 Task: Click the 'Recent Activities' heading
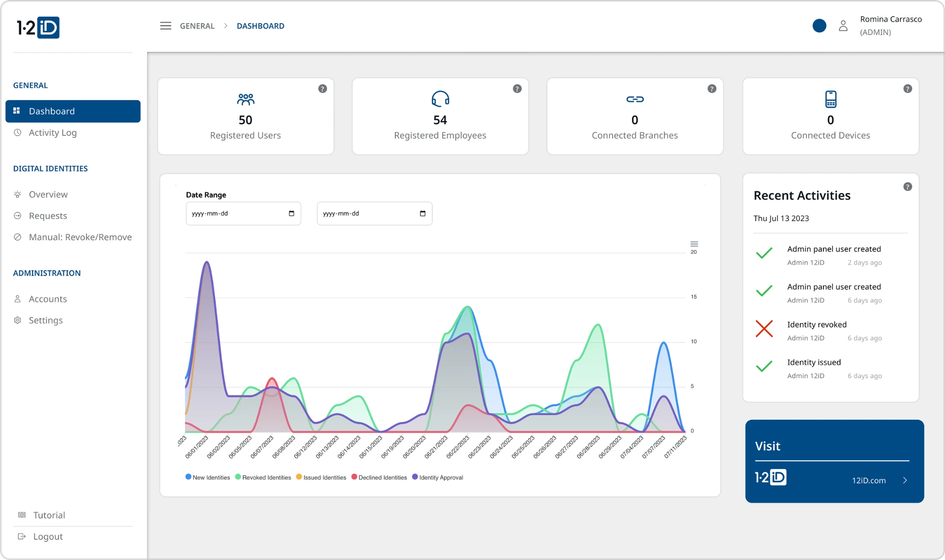coord(802,195)
